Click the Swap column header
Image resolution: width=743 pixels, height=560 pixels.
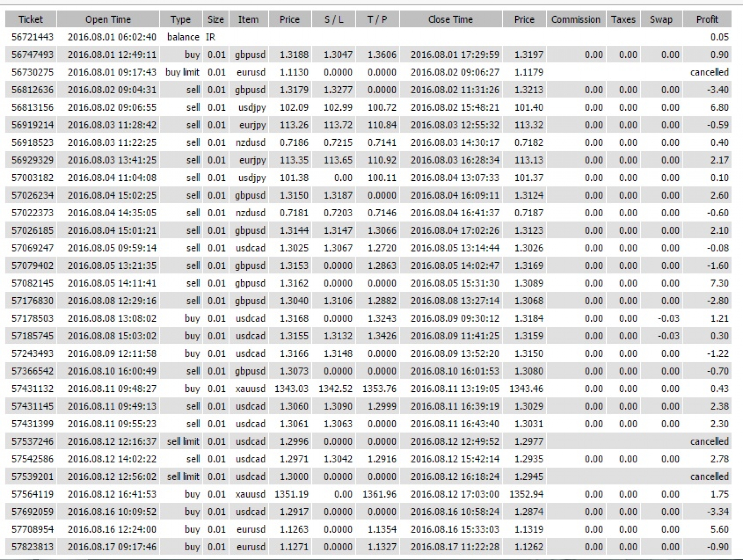[661, 19]
